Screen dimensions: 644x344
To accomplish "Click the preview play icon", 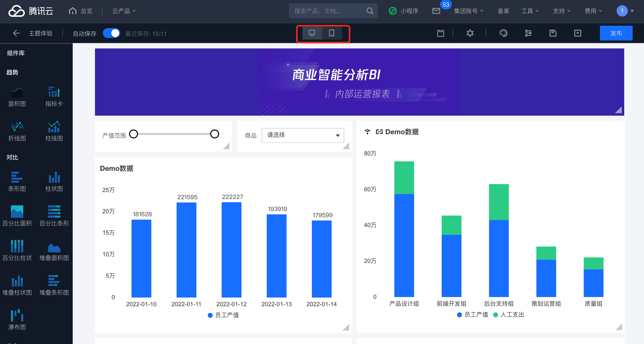I will tap(577, 33).
